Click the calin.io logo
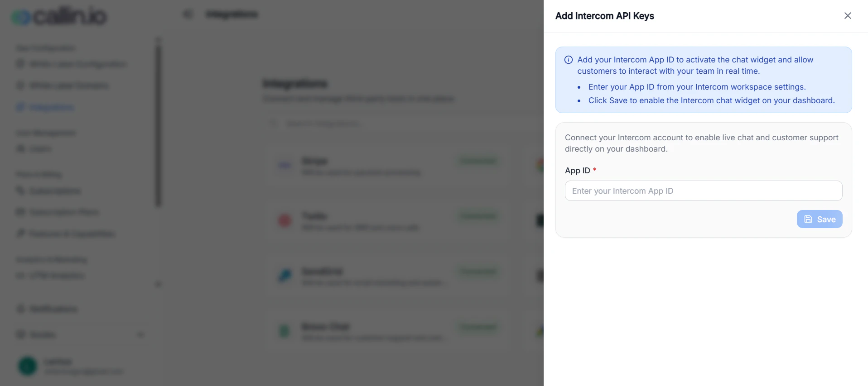This screenshot has width=868, height=386. pos(58,15)
